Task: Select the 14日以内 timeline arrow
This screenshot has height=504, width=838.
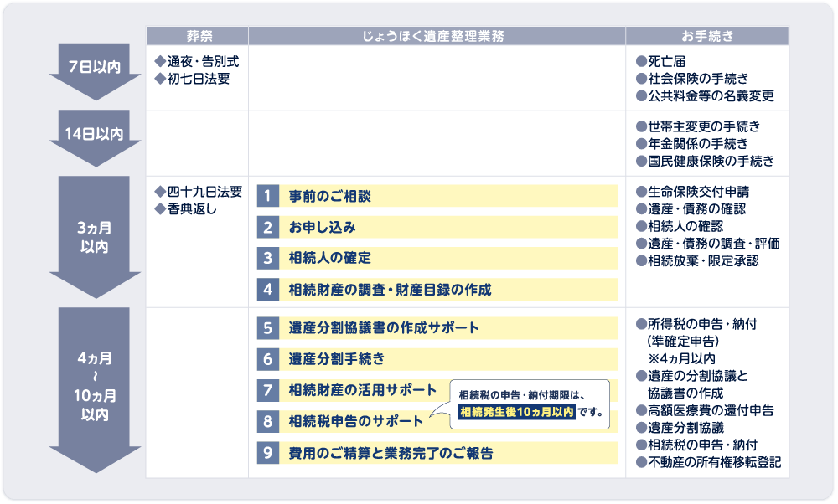Action: [94, 135]
